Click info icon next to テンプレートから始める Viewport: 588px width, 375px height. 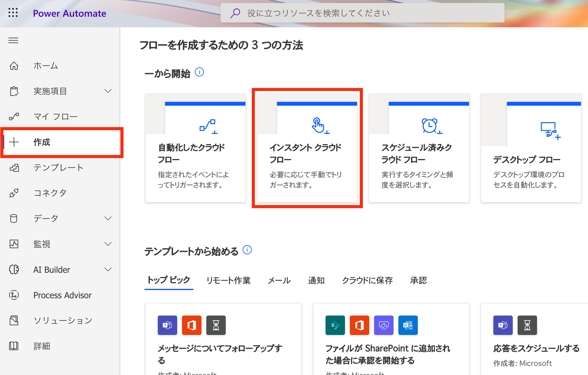(x=247, y=250)
